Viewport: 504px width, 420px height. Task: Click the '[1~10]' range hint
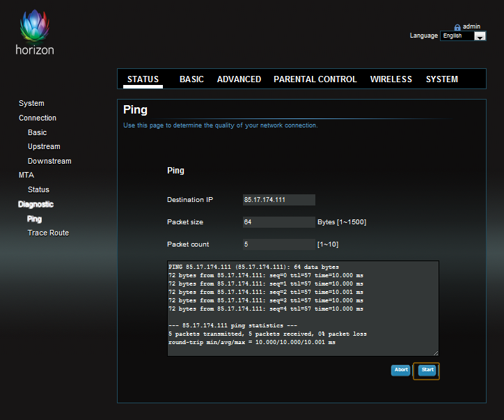328,244
